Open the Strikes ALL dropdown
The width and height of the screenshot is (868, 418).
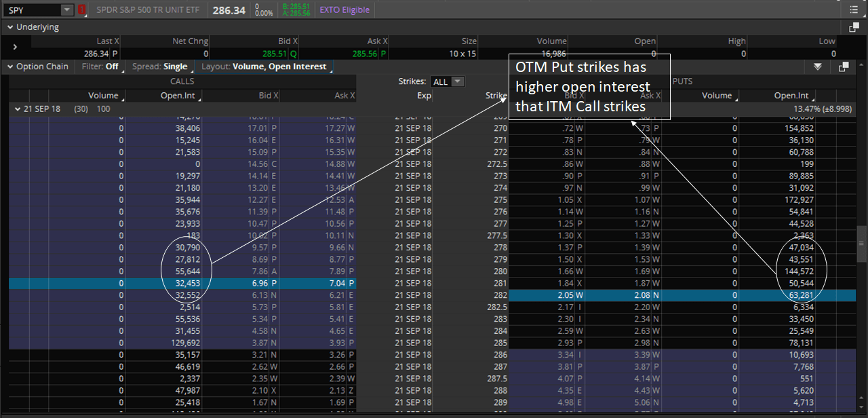(x=448, y=81)
